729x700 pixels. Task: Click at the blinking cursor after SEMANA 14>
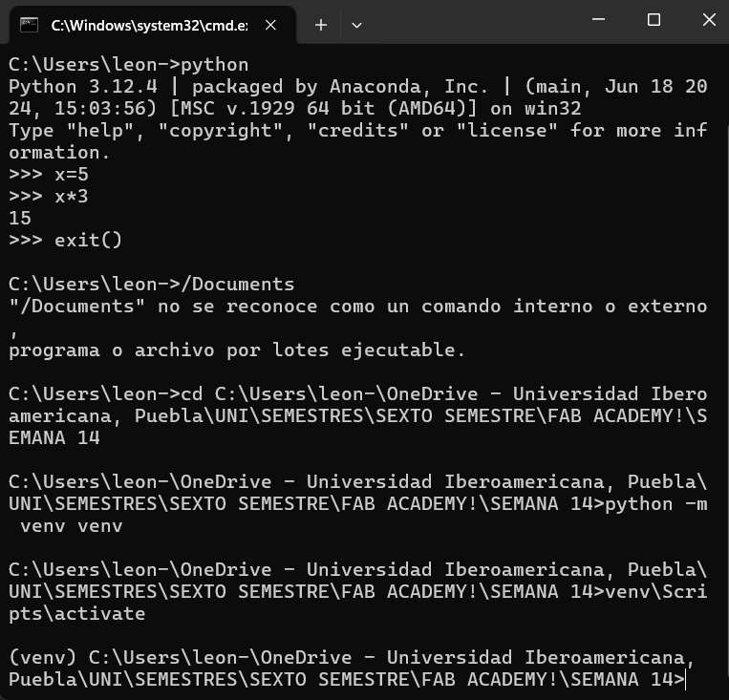(x=686, y=680)
